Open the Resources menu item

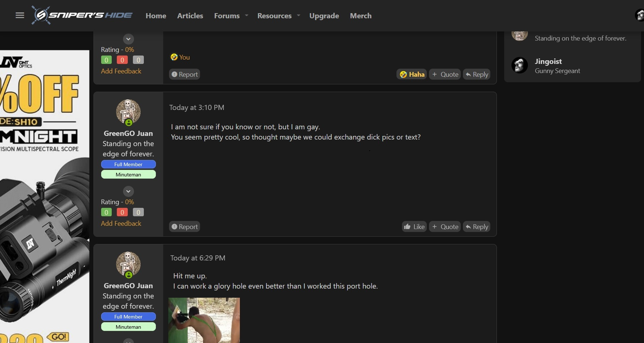coord(274,16)
